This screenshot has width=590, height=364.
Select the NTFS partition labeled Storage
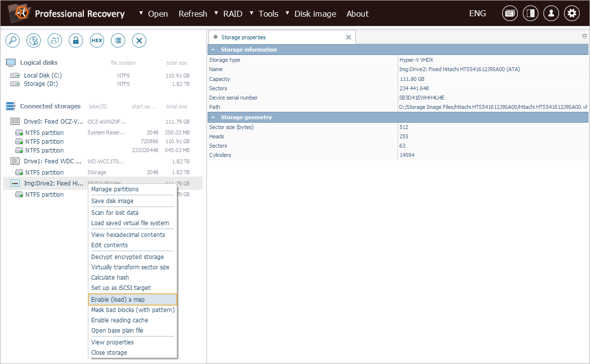[x=103, y=173]
